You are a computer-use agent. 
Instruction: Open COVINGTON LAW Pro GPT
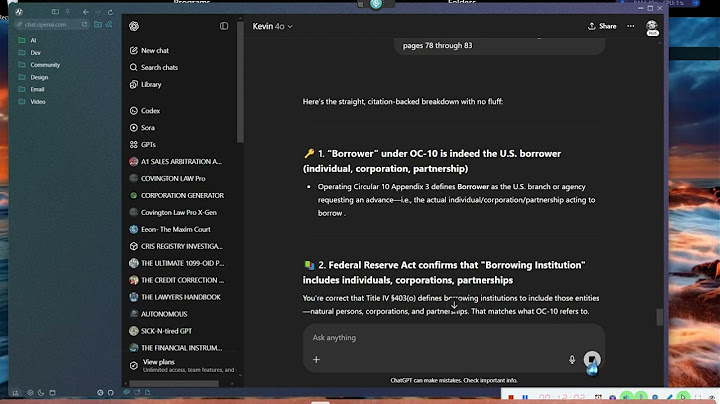click(x=167, y=179)
